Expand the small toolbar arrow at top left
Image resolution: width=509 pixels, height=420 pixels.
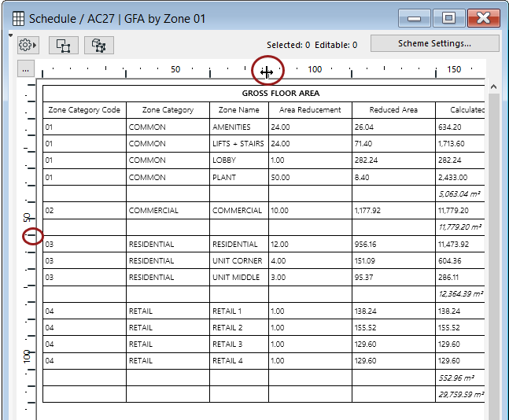(x=11, y=35)
